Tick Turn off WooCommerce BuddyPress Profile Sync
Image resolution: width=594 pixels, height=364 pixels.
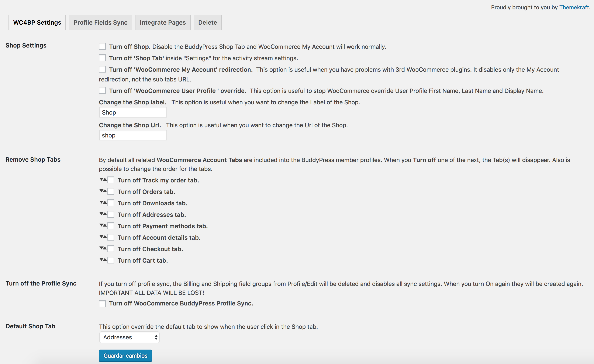pyautogui.click(x=102, y=304)
